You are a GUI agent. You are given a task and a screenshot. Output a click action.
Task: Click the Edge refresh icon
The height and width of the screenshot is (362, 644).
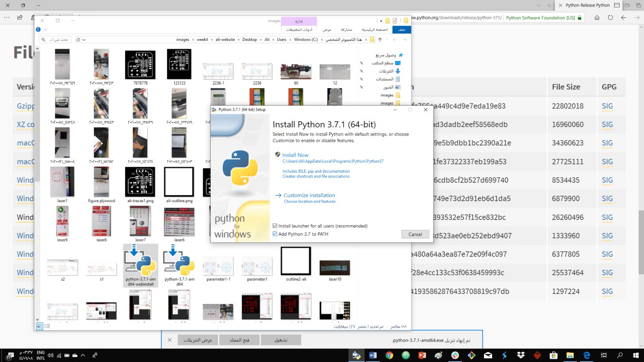pyautogui.click(x=610, y=18)
